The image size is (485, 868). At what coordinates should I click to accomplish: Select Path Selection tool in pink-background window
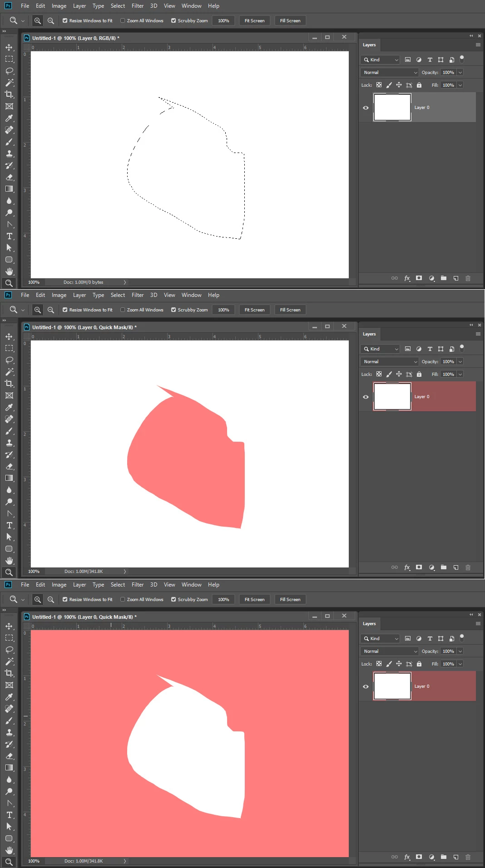pyautogui.click(x=9, y=827)
